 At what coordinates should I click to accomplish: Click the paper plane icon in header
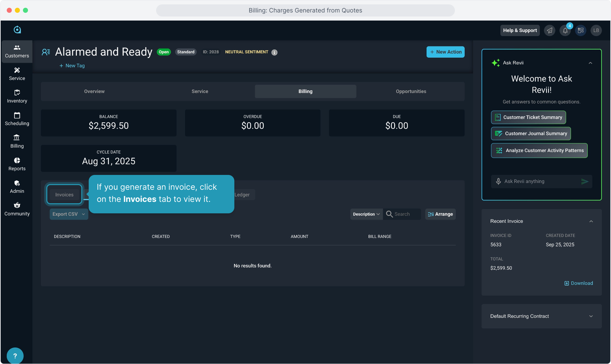550,30
